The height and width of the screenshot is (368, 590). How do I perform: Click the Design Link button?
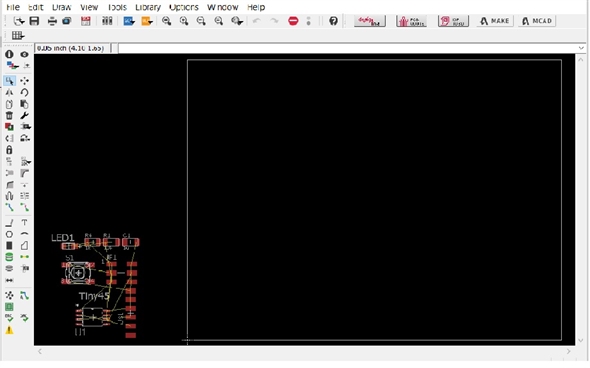(x=370, y=21)
